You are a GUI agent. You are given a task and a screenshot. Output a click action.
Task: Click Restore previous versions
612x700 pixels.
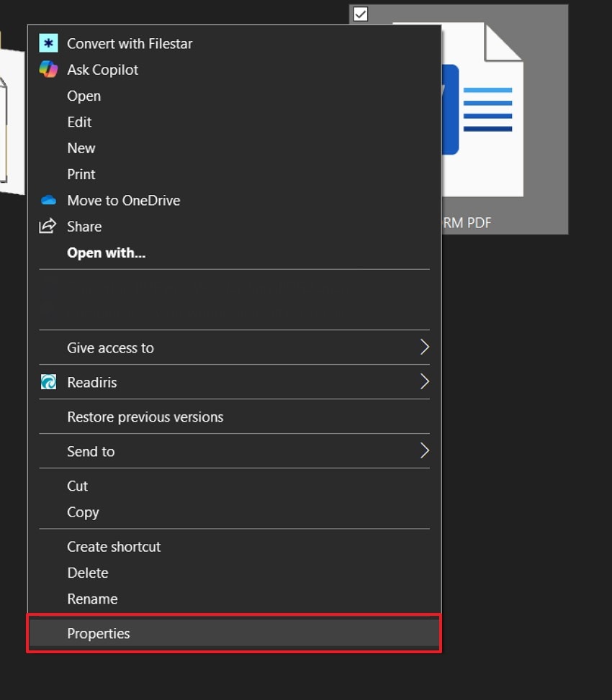pyautogui.click(x=144, y=417)
